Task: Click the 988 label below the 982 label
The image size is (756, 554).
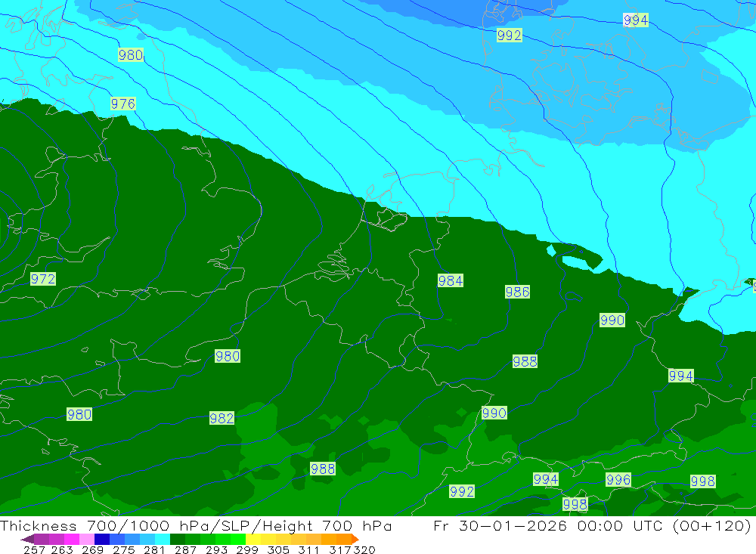Action: point(323,469)
